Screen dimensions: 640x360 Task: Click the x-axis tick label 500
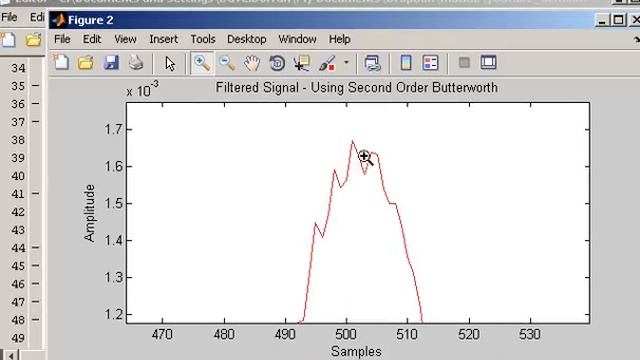(346, 335)
